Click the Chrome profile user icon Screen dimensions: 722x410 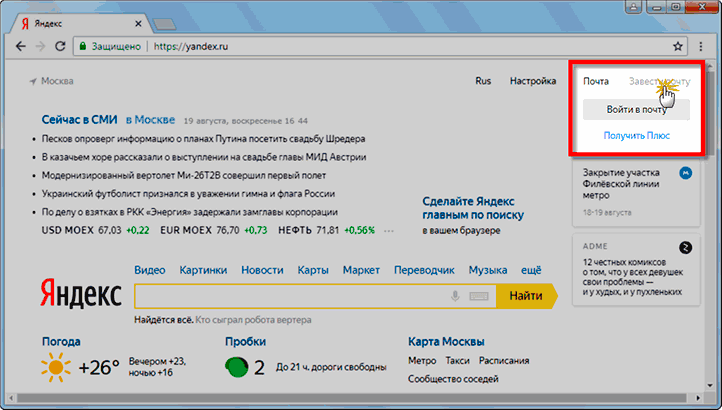(x=634, y=6)
